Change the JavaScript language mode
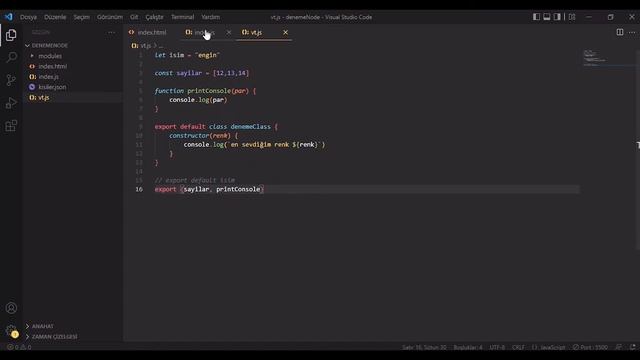The height and width of the screenshot is (360, 640). [549, 347]
